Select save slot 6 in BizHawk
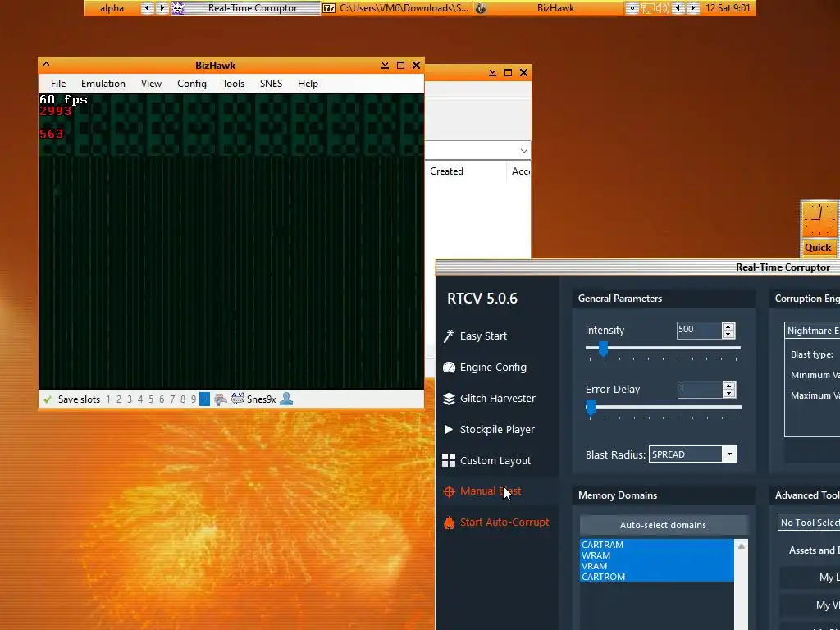Image resolution: width=840 pixels, height=630 pixels. point(162,399)
